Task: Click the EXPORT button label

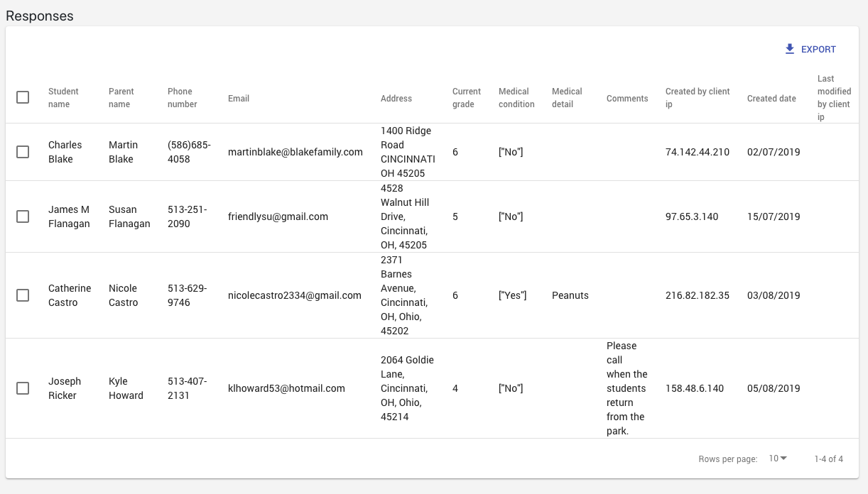Action: click(818, 50)
